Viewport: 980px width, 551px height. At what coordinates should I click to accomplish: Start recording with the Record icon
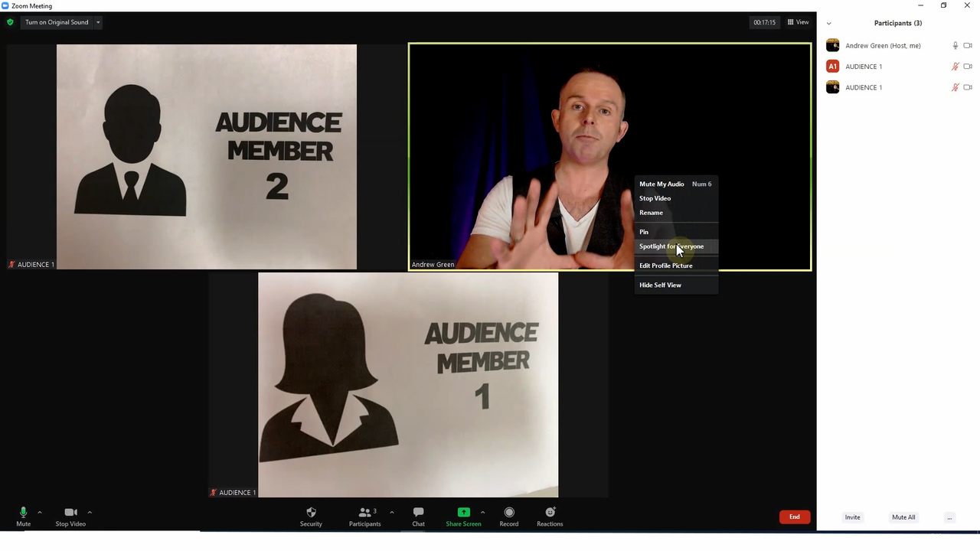coord(509,513)
